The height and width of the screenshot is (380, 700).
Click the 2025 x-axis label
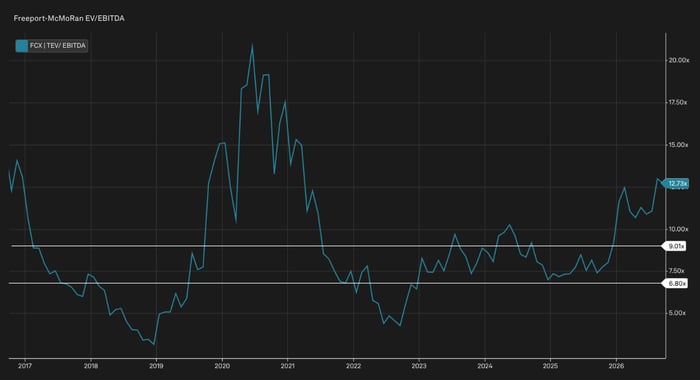tap(550, 366)
